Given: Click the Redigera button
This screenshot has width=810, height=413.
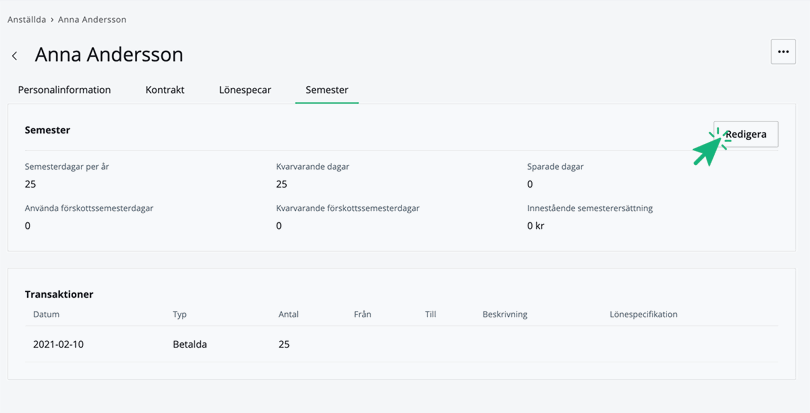Looking at the screenshot, I should point(746,134).
